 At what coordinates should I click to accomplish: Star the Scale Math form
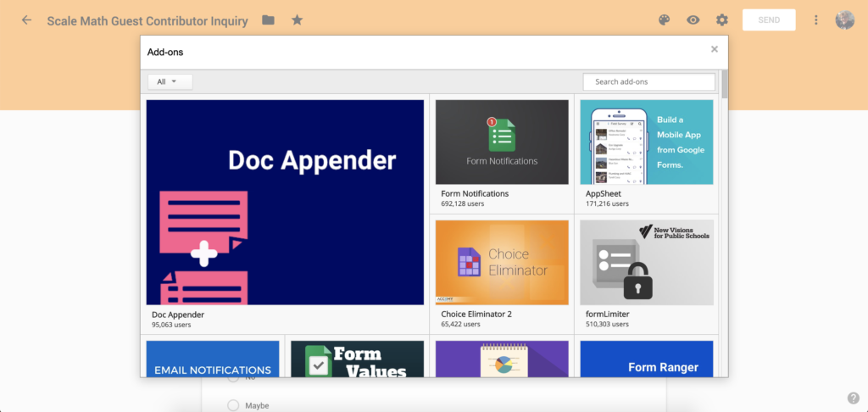point(297,20)
